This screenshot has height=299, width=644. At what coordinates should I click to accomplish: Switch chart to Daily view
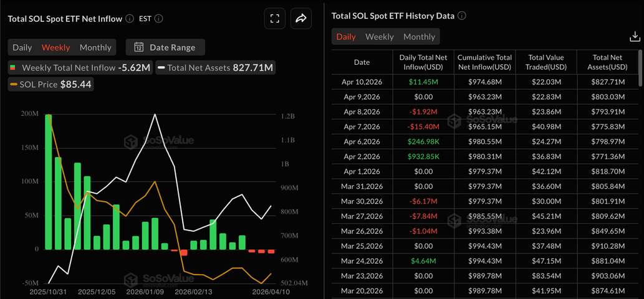tap(22, 47)
